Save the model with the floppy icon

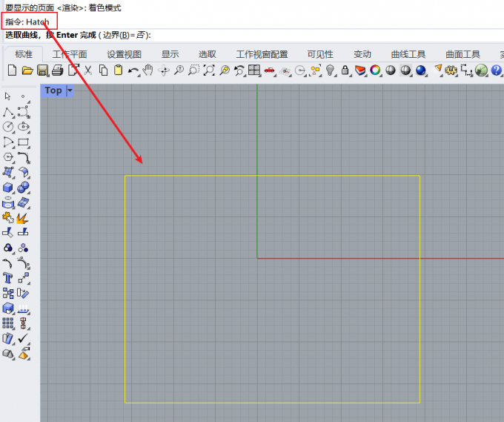coord(42,70)
